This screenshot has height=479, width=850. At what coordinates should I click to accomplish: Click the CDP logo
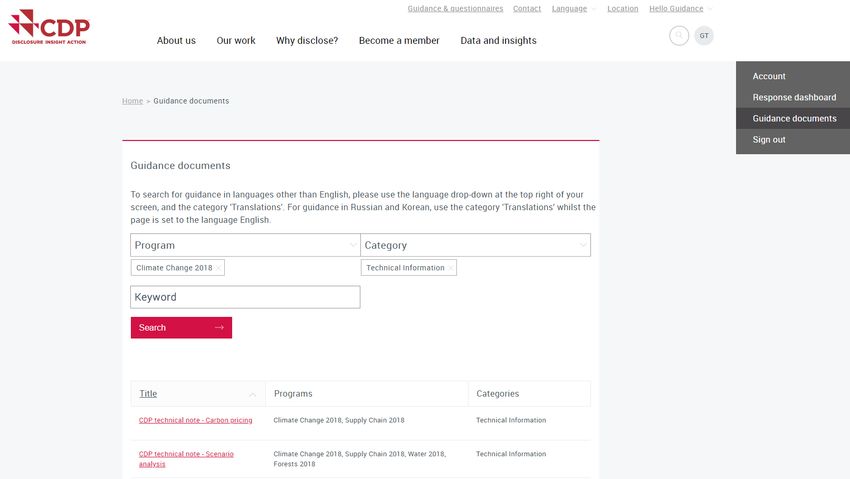[x=49, y=27]
